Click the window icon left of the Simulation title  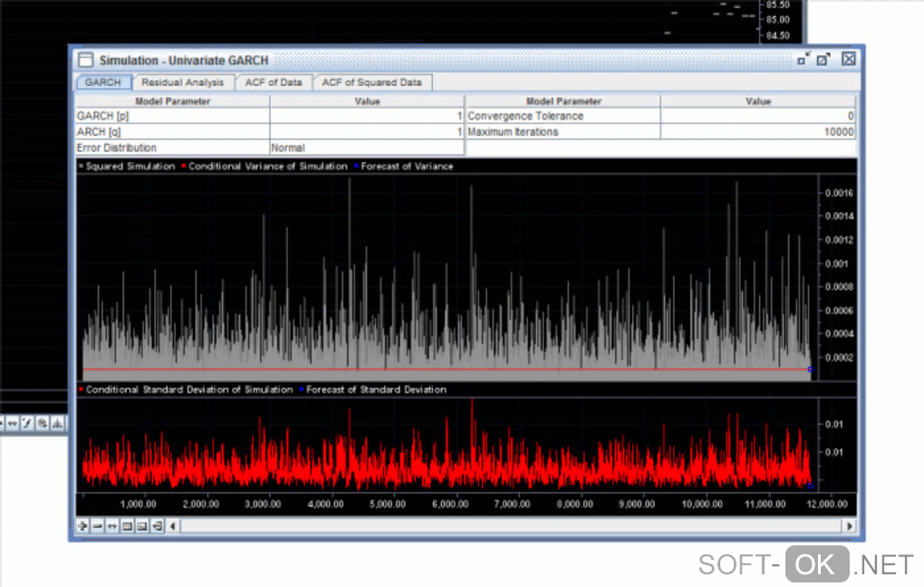point(85,60)
